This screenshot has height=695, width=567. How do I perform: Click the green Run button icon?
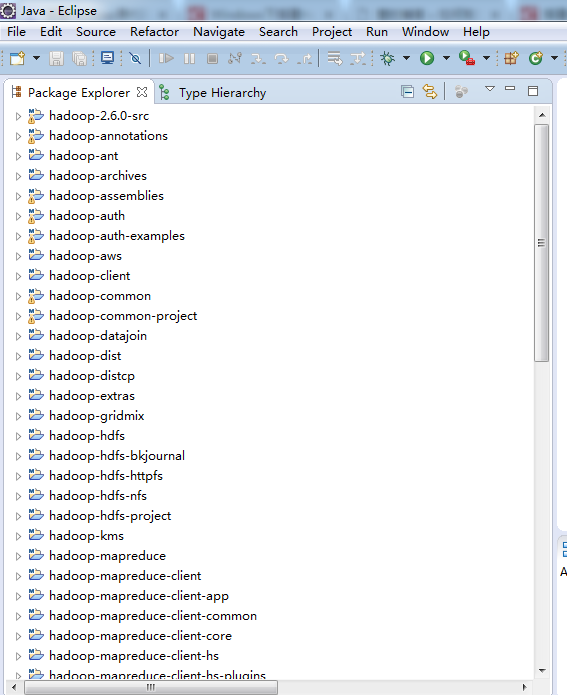pyautogui.click(x=427, y=58)
